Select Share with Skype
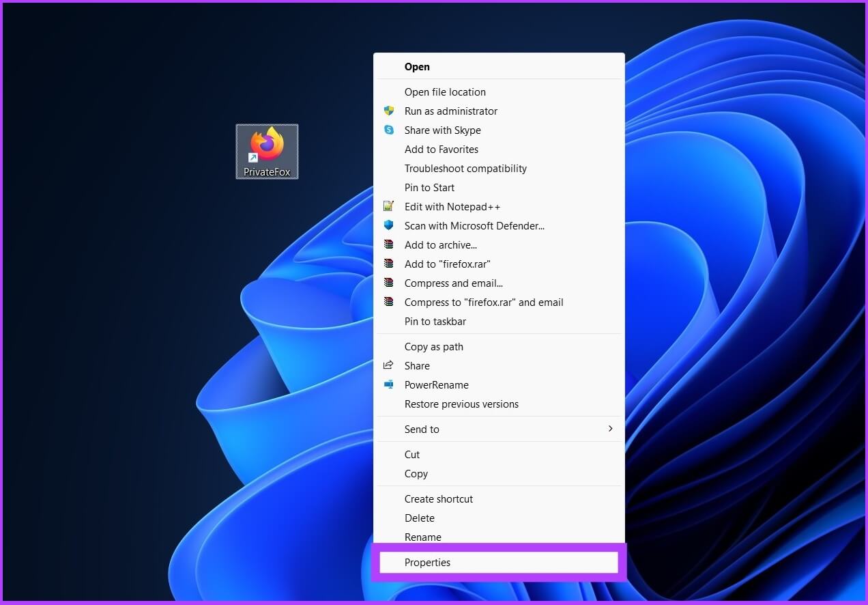Screen dimensions: 868x605 [x=499, y=130]
